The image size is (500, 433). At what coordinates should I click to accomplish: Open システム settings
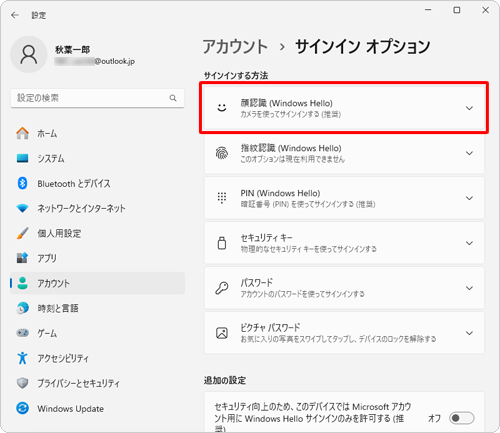click(97, 158)
